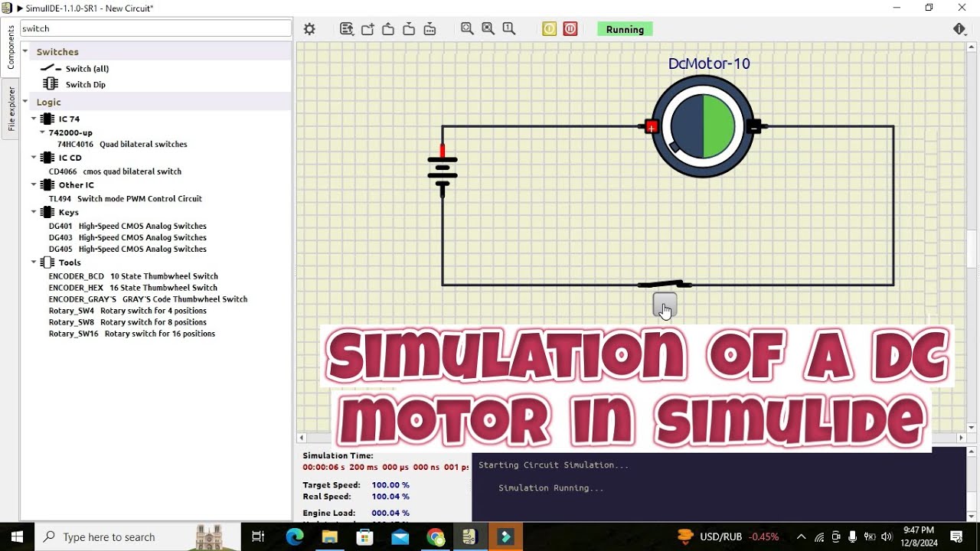Click the component search field containing 'switch'
This screenshot has width=980, height=551.
(x=155, y=28)
